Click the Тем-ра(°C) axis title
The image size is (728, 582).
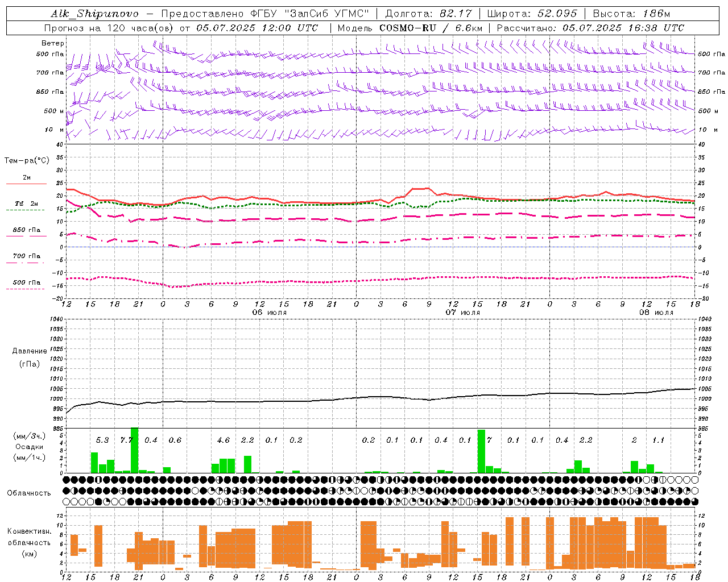tap(27, 161)
